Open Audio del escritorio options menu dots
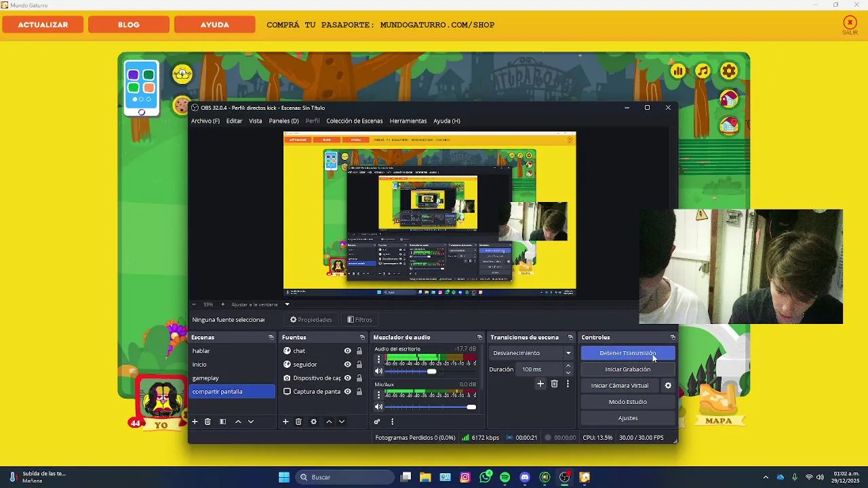The width and height of the screenshot is (868, 488). pyautogui.click(x=379, y=360)
